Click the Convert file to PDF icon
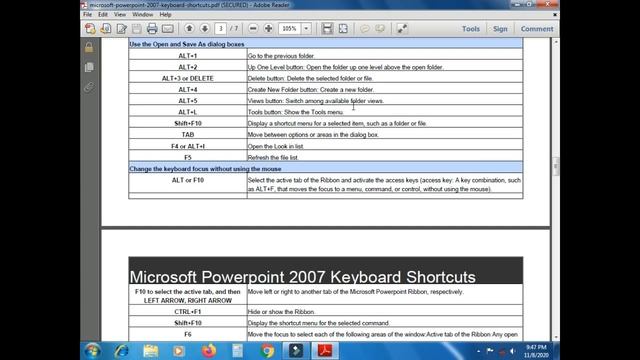Image resolution: width=640 pixels, height=360 pixels. tap(106, 29)
